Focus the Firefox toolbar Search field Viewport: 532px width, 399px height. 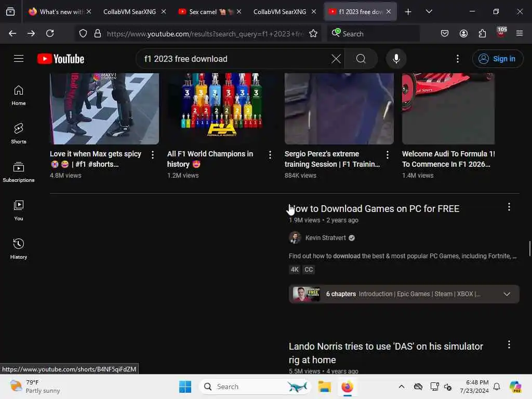tap(373, 34)
